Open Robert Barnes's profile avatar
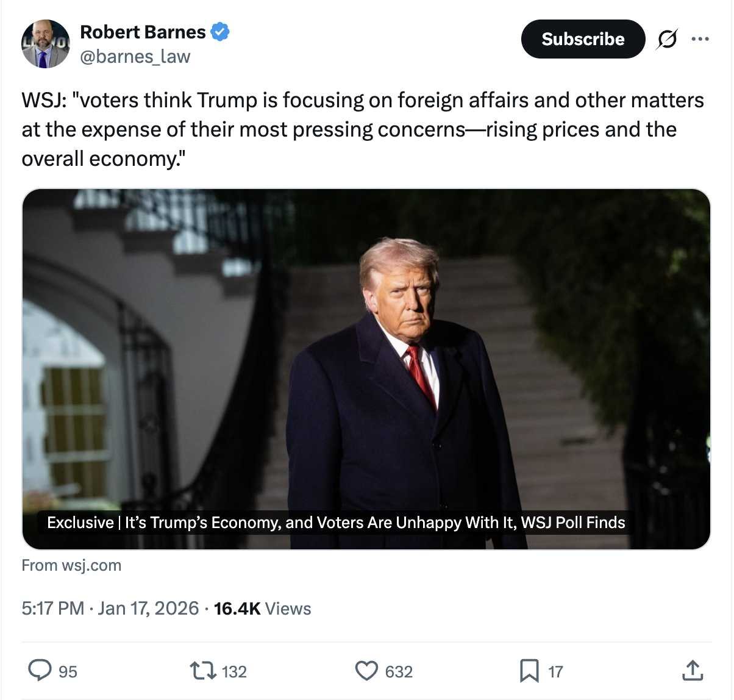The height and width of the screenshot is (700, 734). click(x=45, y=43)
